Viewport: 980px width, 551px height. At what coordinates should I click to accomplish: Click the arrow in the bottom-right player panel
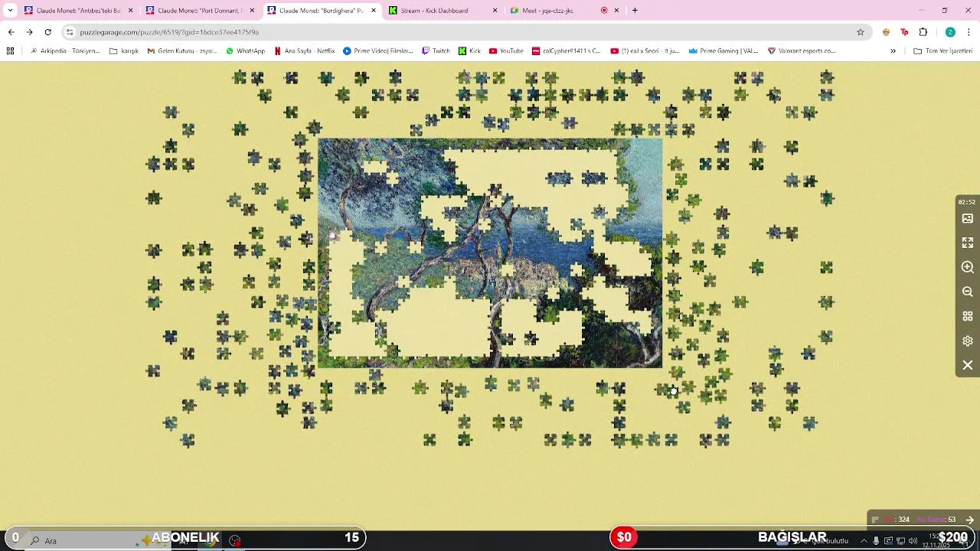[969, 520]
